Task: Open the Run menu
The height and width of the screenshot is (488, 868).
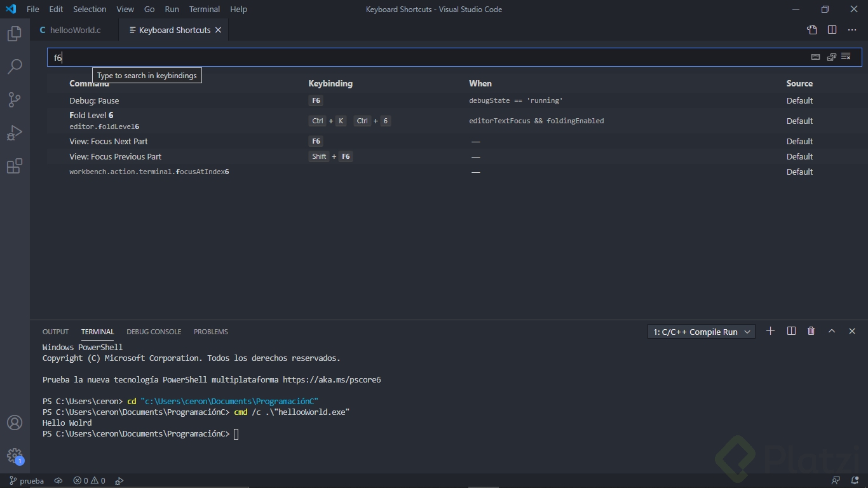Action: coord(172,10)
